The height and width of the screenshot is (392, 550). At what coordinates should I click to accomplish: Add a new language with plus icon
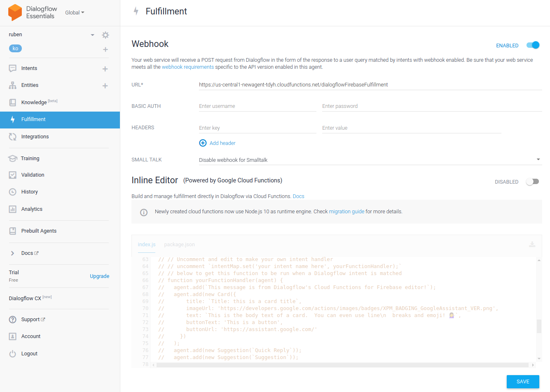tap(105, 49)
